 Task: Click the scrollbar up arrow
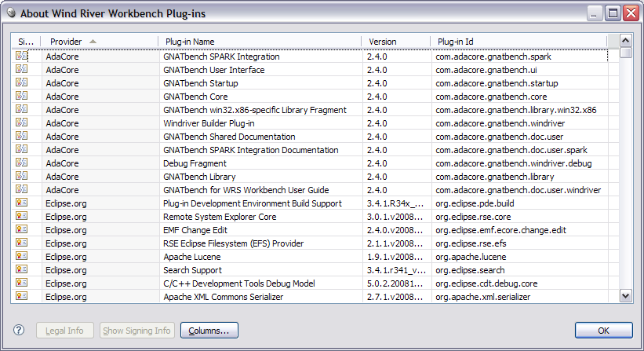(x=625, y=41)
